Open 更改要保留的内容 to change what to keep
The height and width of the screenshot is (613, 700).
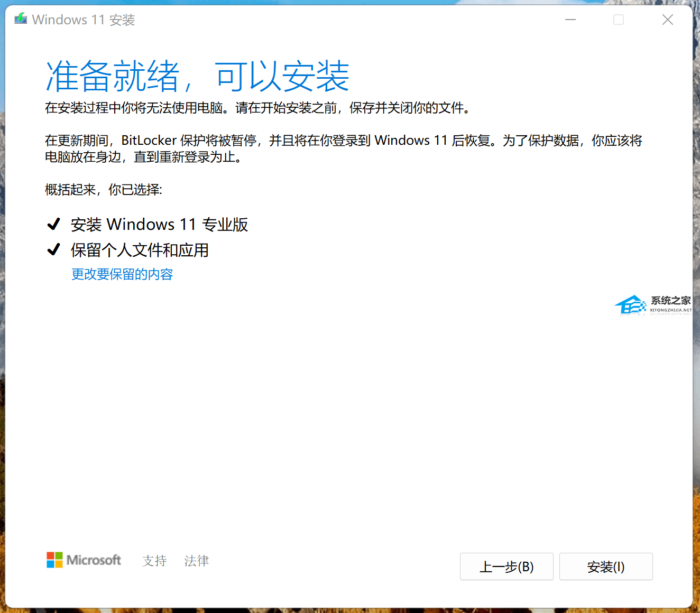pyautogui.click(x=122, y=274)
